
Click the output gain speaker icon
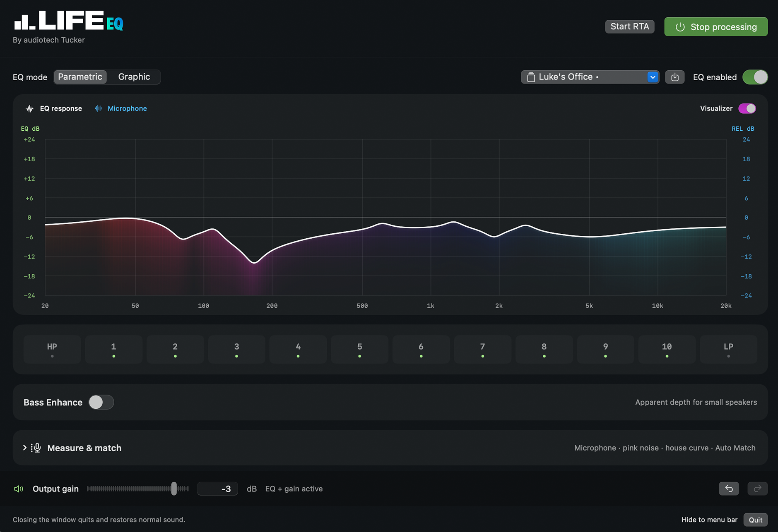click(18, 489)
